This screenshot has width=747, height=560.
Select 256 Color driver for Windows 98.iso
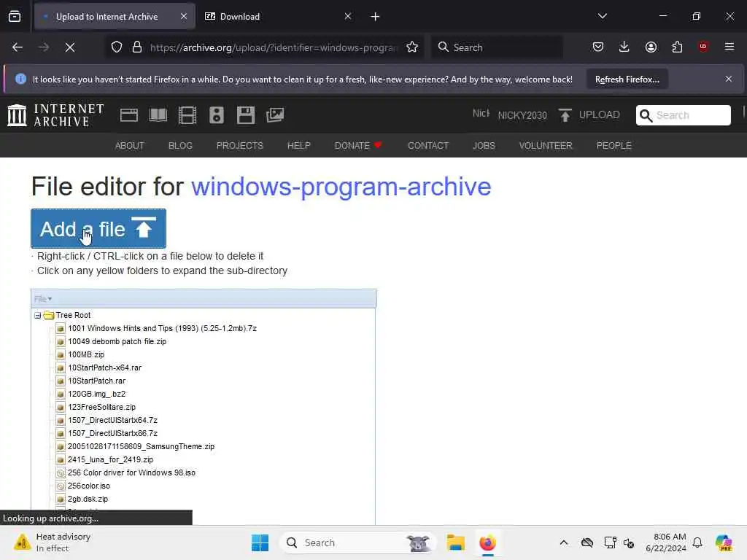pyautogui.click(x=131, y=472)
